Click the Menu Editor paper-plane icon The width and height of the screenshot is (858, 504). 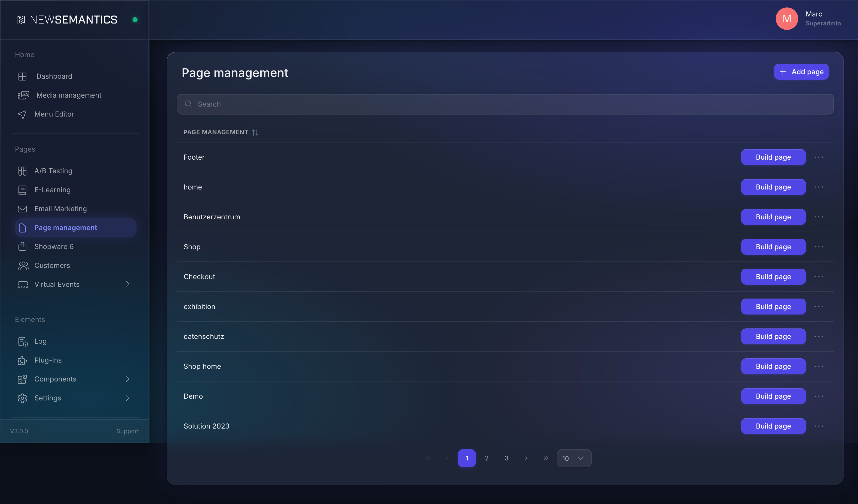pos(22,114)
